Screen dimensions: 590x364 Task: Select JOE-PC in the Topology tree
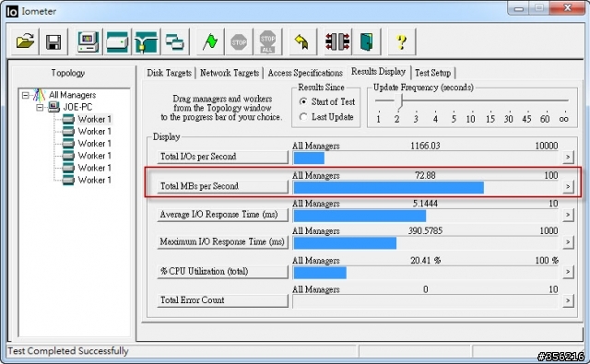tap(77, 107)
